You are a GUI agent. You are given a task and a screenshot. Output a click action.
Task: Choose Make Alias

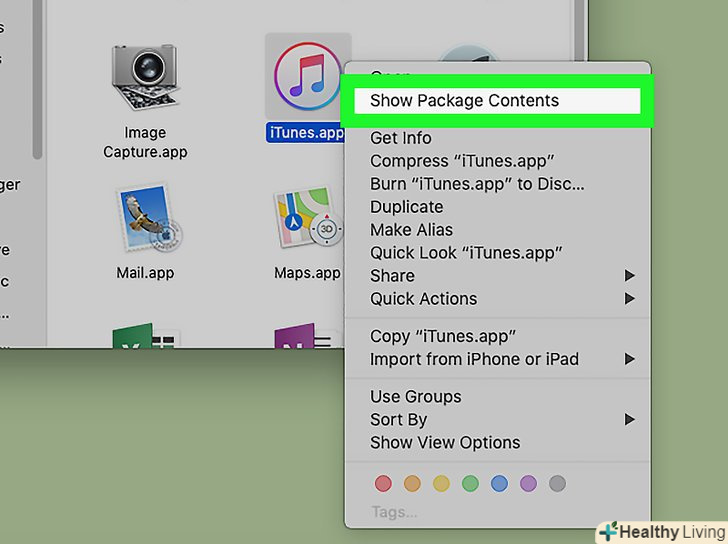coord(497,230)
